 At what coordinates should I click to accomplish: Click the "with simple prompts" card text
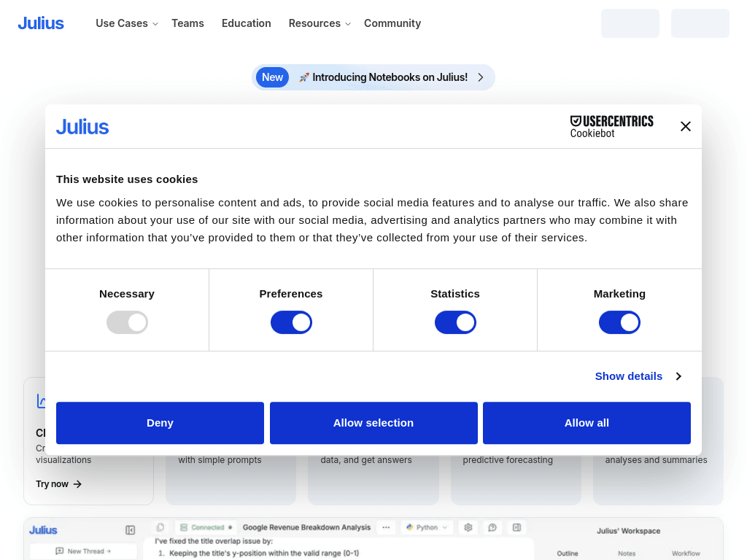click(220, 460)
